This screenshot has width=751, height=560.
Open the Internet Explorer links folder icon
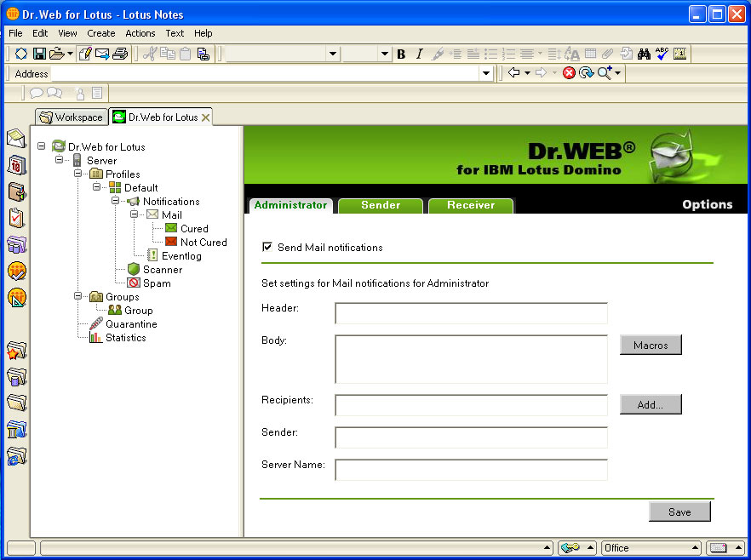[x=16, y=456]
